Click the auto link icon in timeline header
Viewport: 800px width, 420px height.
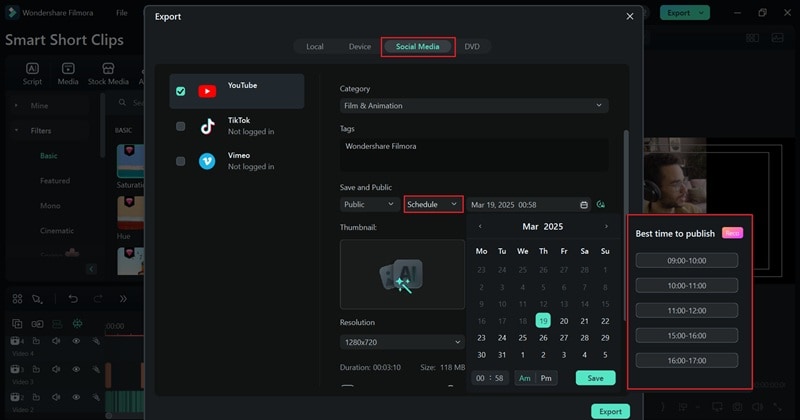tap(37, 324)
